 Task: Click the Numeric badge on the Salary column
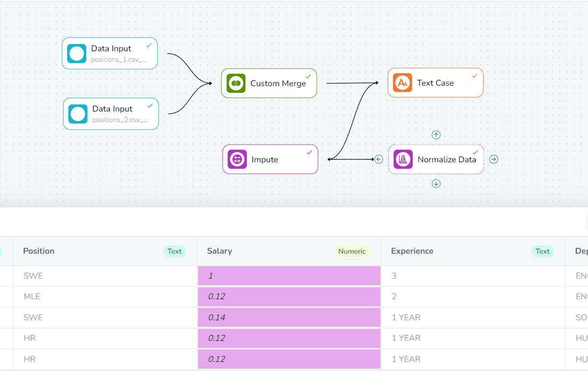[352, 251]
